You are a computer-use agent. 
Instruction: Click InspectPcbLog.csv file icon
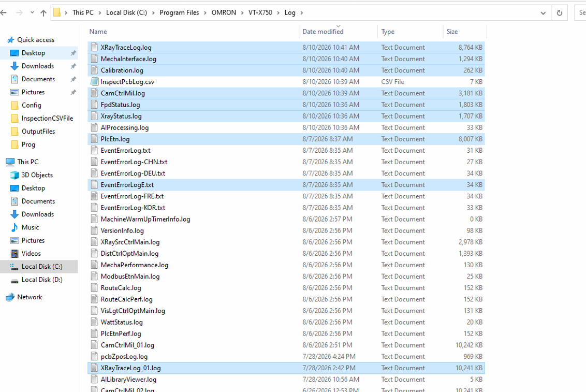(94, 81)
